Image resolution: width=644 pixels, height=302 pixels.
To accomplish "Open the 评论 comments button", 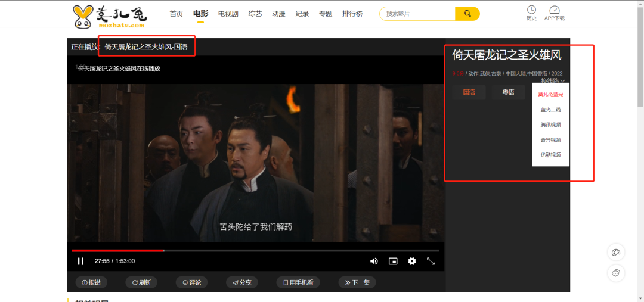I will click(191, 282).
